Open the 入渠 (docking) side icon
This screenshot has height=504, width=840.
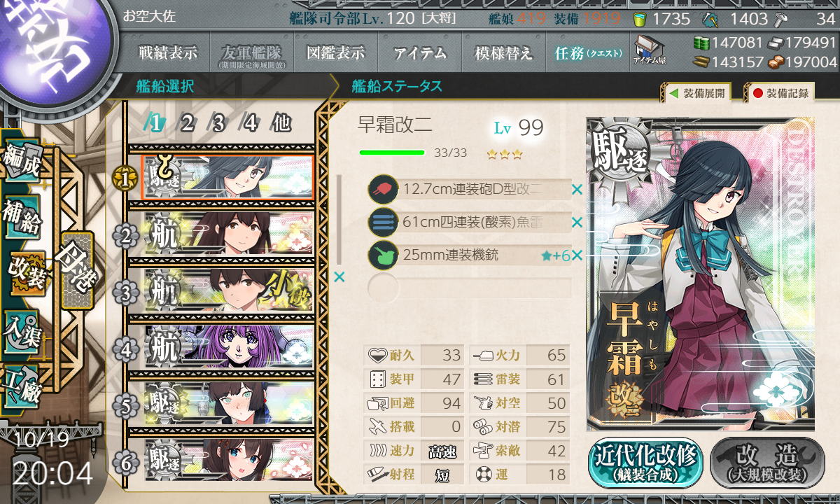(x=21, y=329)
